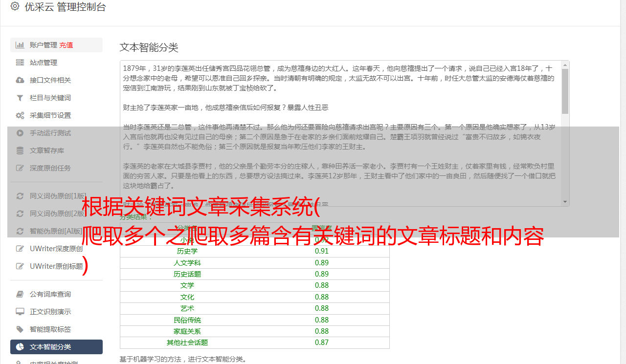Click the 文本智能分类 page heading
This screenshot has height=364, width=626.
point(149,47)
